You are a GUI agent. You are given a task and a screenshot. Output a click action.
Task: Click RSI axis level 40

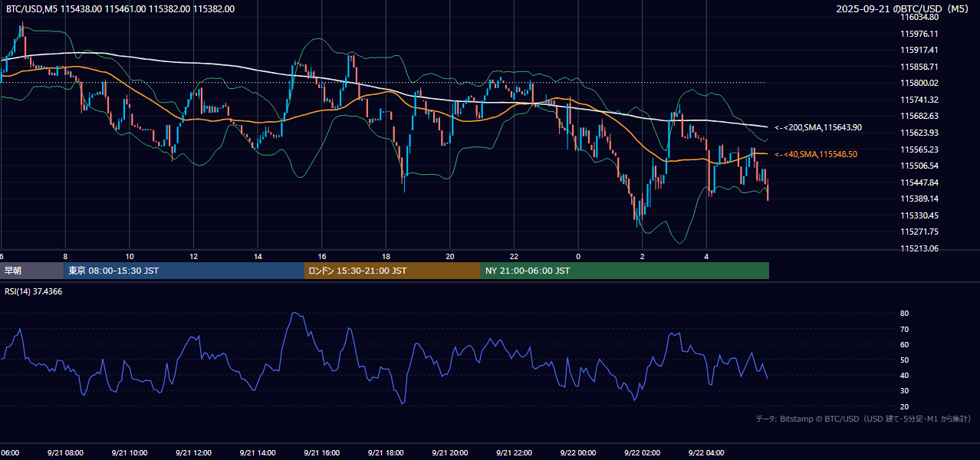click(904, 375)
